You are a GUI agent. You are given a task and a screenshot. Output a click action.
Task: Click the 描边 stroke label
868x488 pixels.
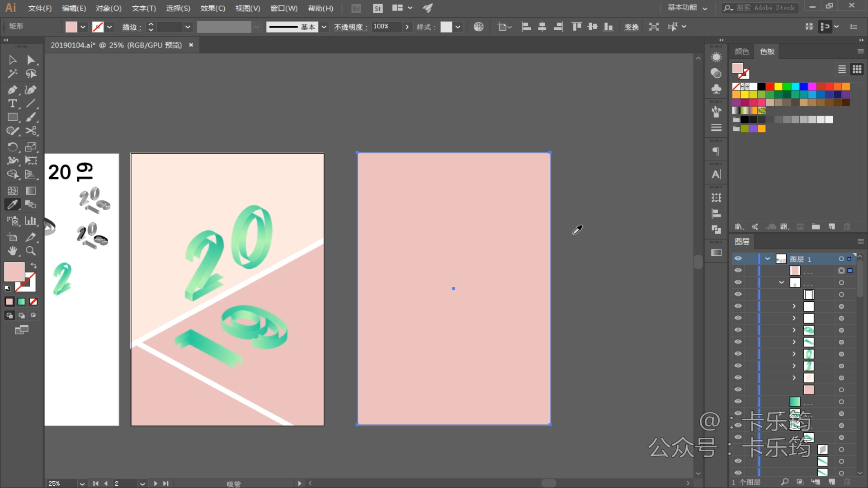click(132, 27)
